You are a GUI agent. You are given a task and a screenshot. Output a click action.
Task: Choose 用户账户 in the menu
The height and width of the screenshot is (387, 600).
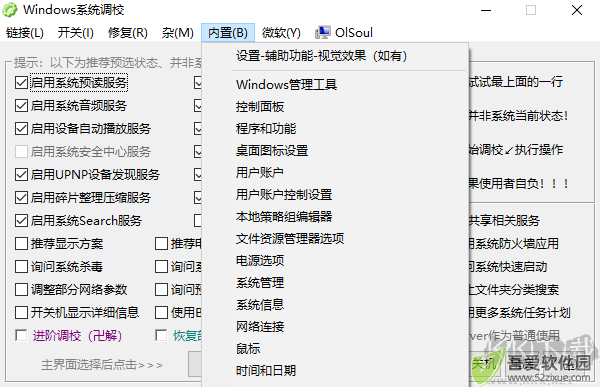click(x=335, y=173)
